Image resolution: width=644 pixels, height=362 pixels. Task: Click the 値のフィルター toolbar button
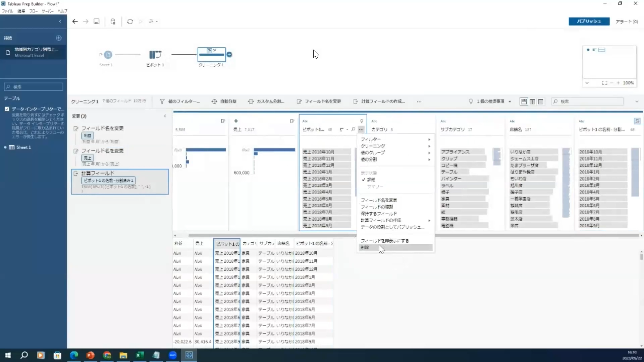point(180,102)
